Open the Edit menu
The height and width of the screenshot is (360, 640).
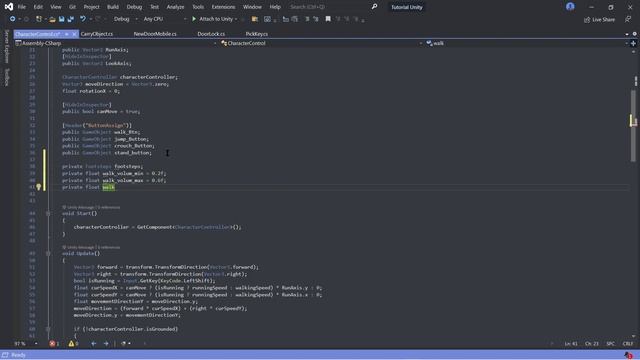point(38,7)
